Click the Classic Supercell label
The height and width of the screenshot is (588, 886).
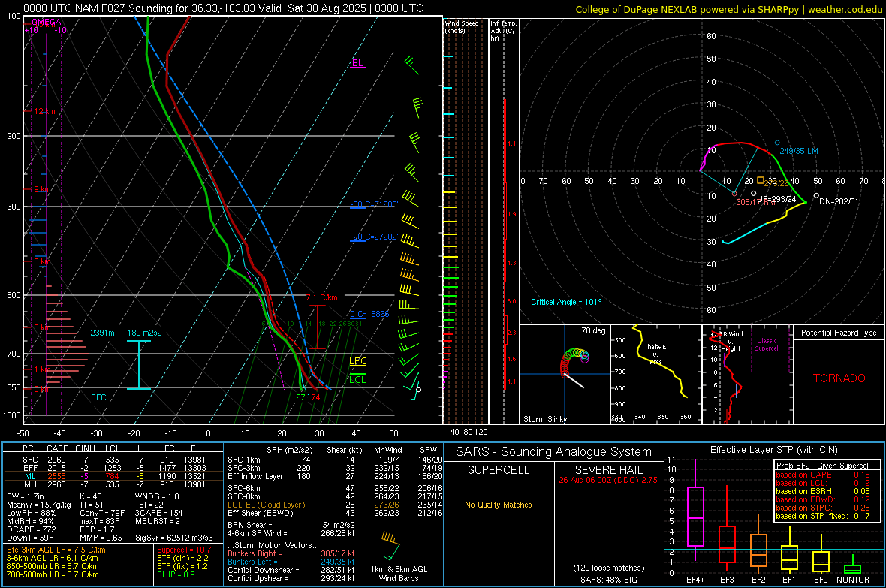coord(767,345)
